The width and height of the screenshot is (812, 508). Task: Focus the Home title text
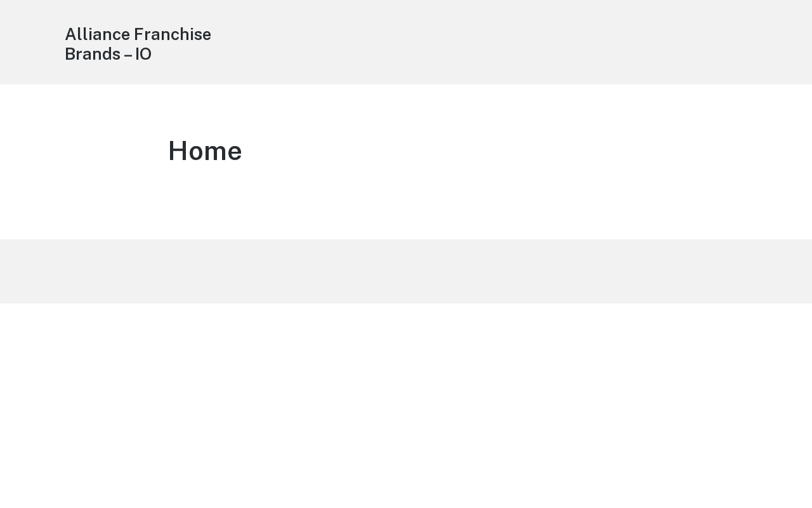[x=205, y=151]
